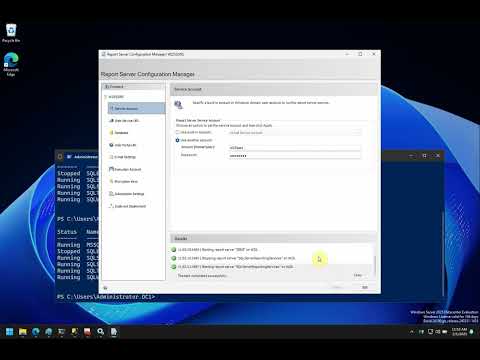This screenshot has height=360, width=480.
Task: Click the Web Portal URL globe icon
Action: click(x=111, y=145)
